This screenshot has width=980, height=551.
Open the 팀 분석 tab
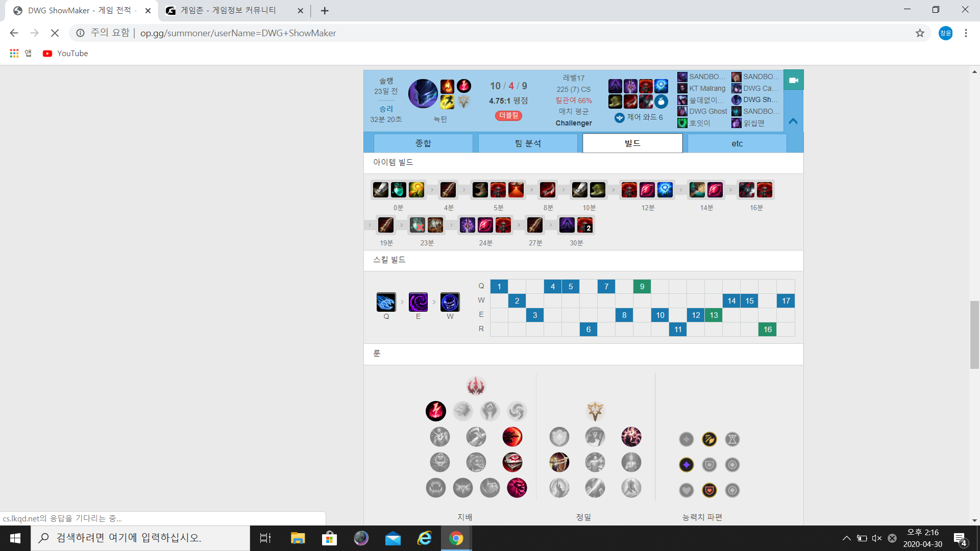pyautogui.click(x=528, y=143)
